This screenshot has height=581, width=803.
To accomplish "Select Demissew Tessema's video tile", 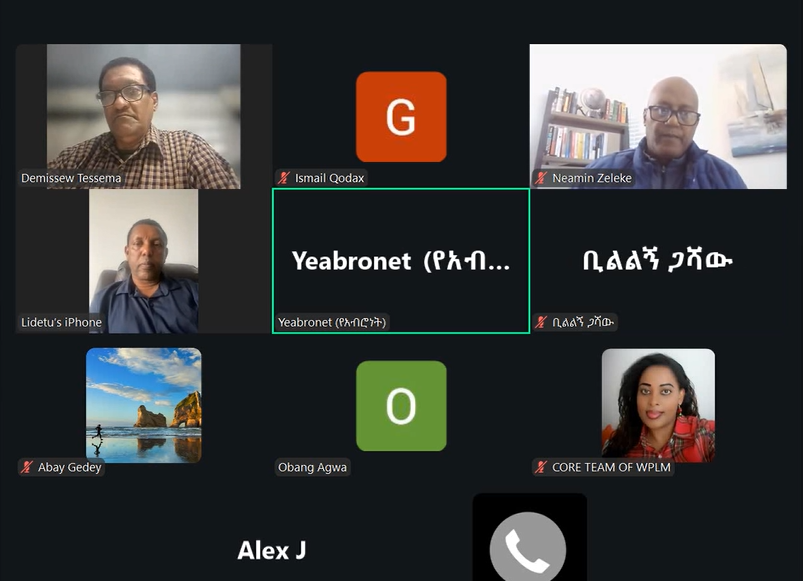I will click(144, 116).
